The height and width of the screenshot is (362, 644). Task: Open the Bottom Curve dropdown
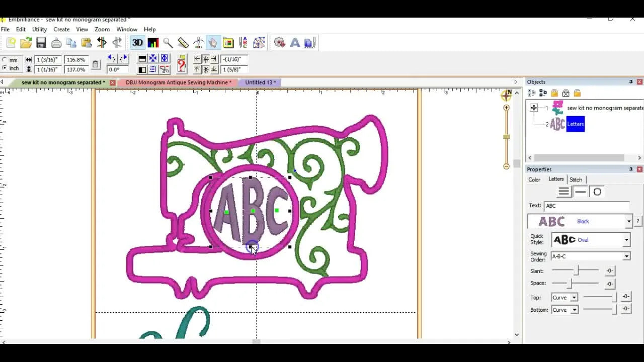pyautogui.click(x=574, y=310)
